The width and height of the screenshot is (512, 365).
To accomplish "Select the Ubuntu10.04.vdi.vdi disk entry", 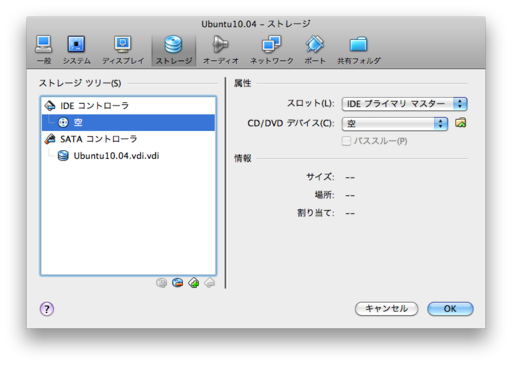I will tap(128, 156).
